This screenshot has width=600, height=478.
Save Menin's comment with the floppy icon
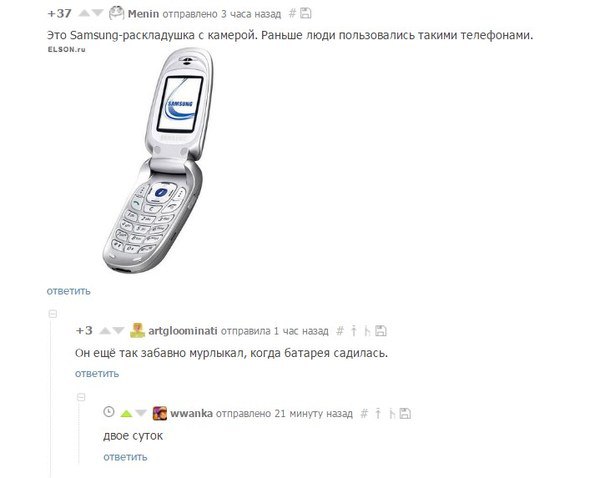tap(305, 13)
